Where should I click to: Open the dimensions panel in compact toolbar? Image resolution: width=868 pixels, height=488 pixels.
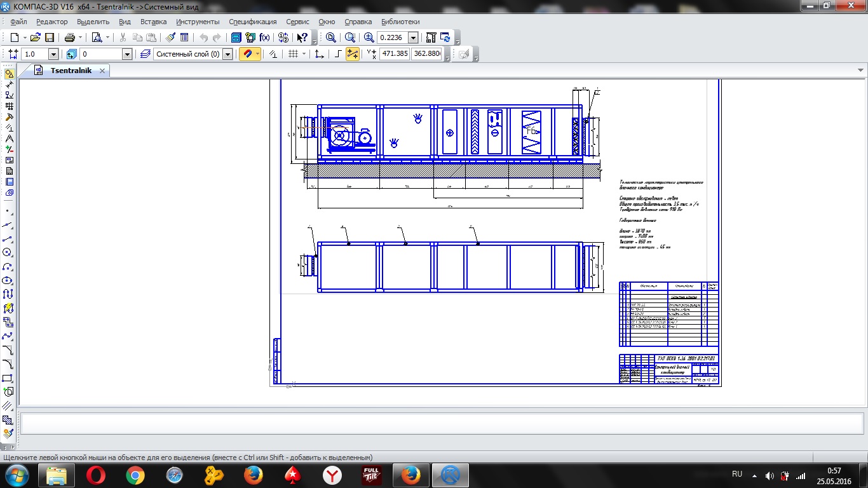click(x=9, y=85)
